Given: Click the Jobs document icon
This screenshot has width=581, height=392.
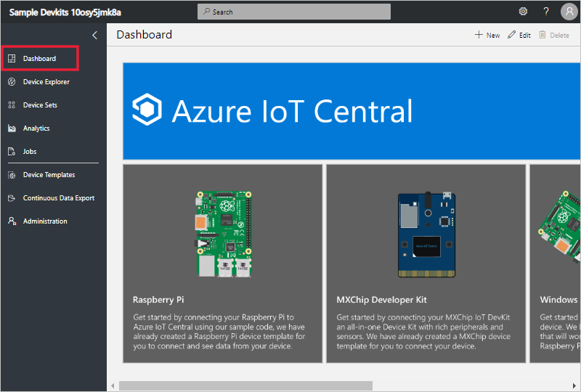Looking at the screenshot, I should 12,152.
